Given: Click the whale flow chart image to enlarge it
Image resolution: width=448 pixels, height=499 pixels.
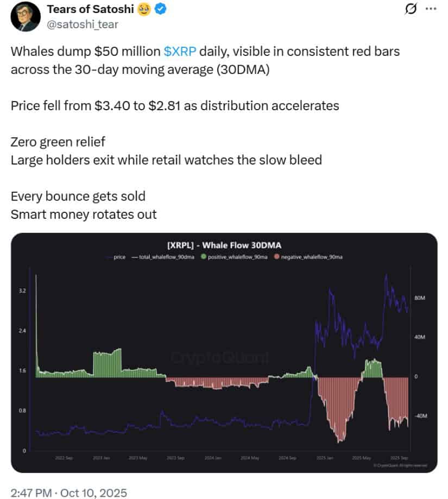Looking at the screenshot, I should point(224,353).
